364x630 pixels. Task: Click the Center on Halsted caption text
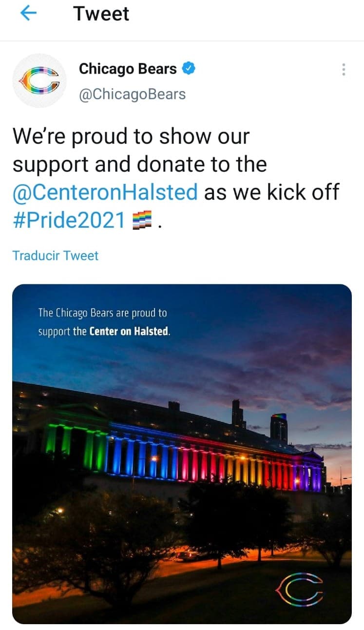102,322
